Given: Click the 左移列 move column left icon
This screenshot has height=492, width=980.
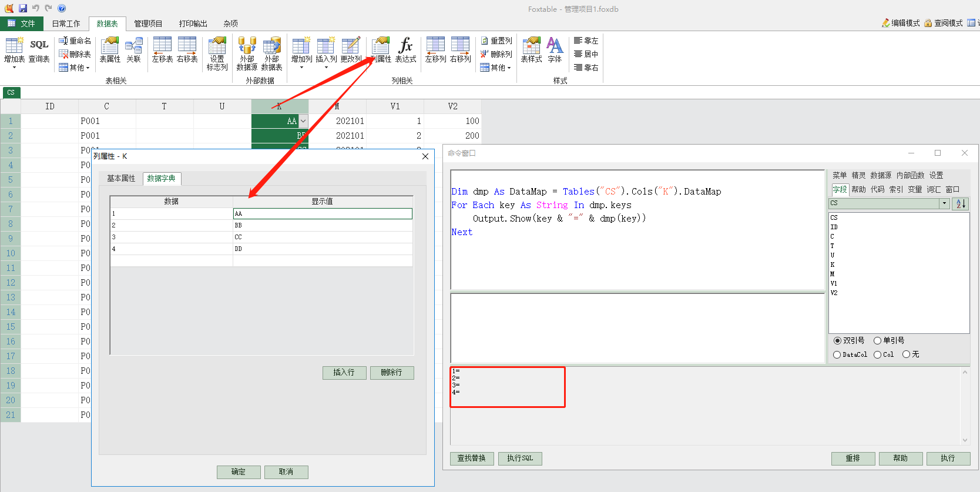Looking at the screenshot, I should pos(435,51).
